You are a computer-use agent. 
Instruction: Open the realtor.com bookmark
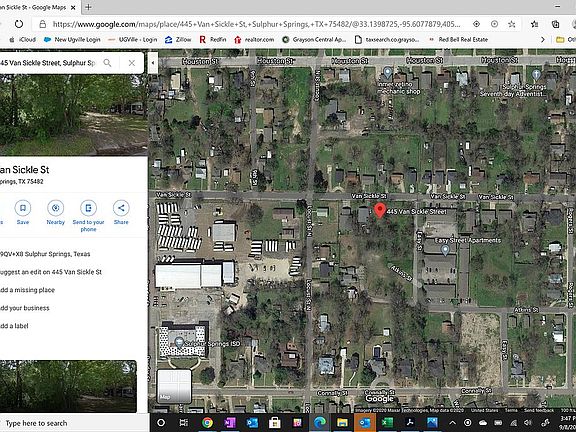tap(254, 39)
